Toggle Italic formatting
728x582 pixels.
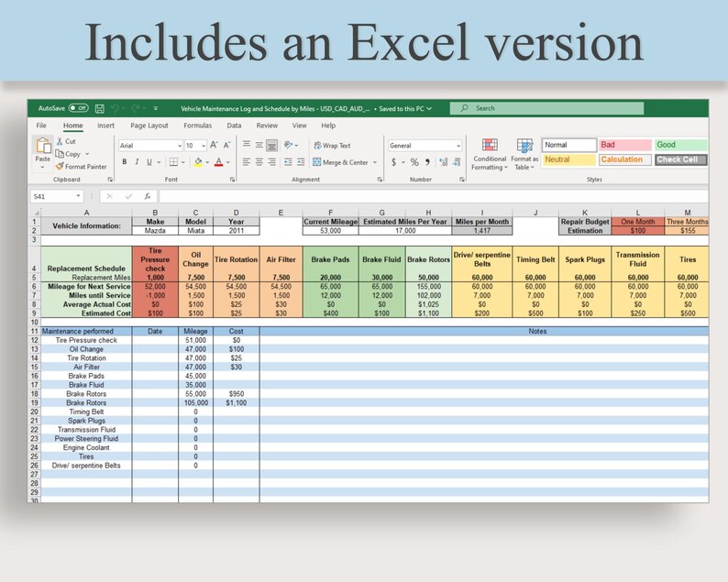click(x=137, y=162)
